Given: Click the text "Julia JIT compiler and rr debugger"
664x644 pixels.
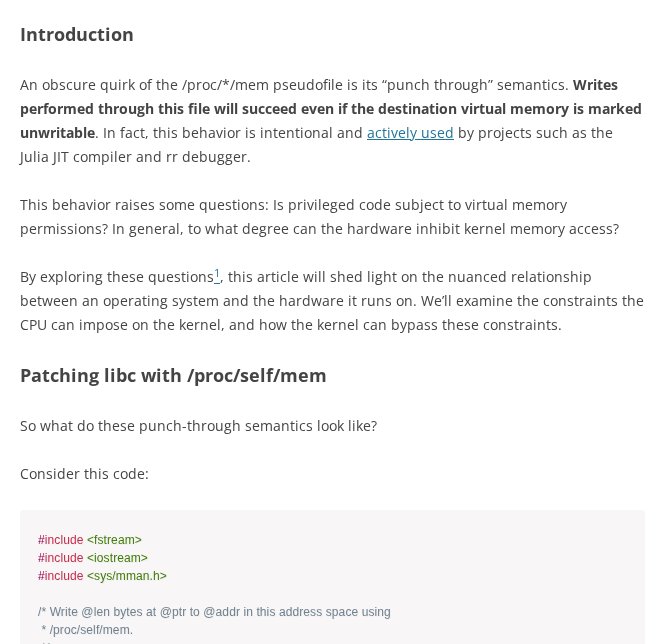Looking at the screenshot, I should point(135,157).
